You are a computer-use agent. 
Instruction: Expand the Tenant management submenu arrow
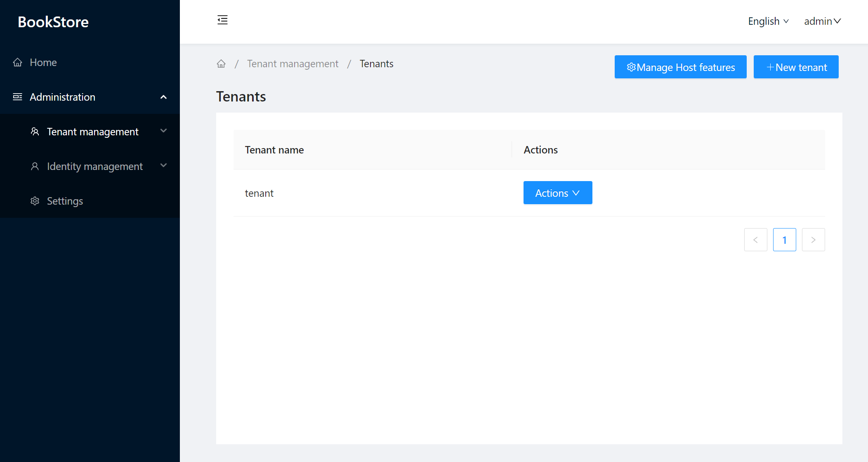pyautogui.click(x=163, y=131)
